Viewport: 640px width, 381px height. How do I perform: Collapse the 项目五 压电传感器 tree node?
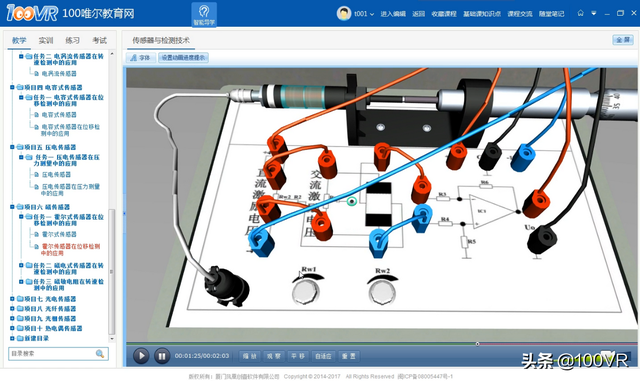point(12,147)
